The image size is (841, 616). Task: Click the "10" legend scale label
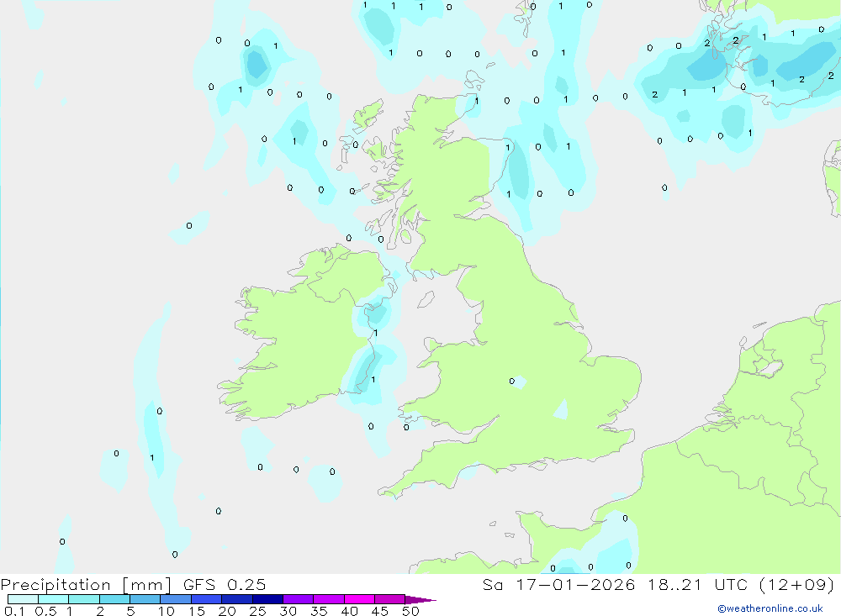[167, 611]
